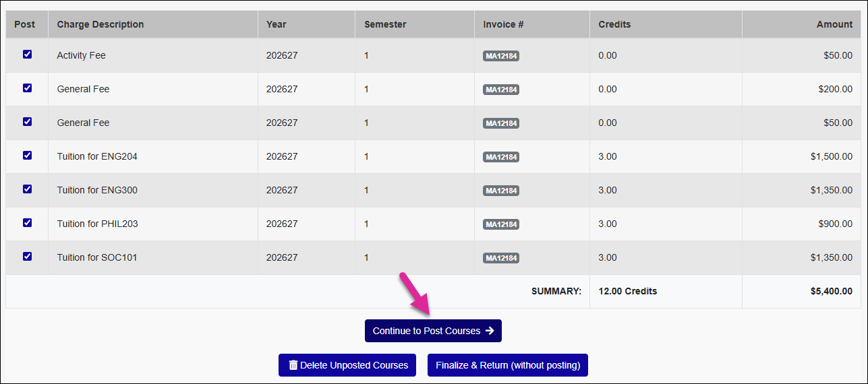Click the arrow icon on Continue to Post Courses
868x384 pixels.
[490, 331]
